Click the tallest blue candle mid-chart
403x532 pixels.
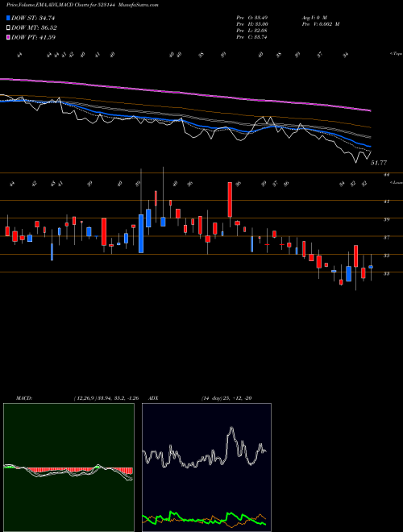[141, 234]
